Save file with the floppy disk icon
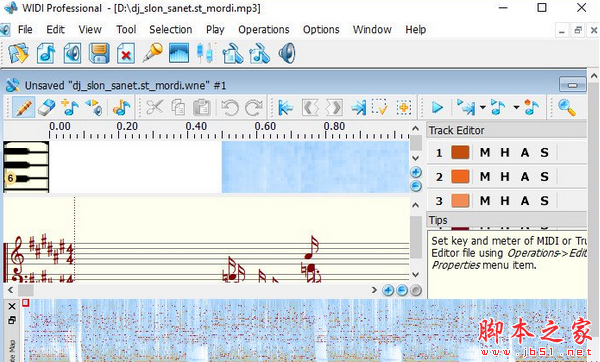The image size is (600, 362). click(99, 53)
